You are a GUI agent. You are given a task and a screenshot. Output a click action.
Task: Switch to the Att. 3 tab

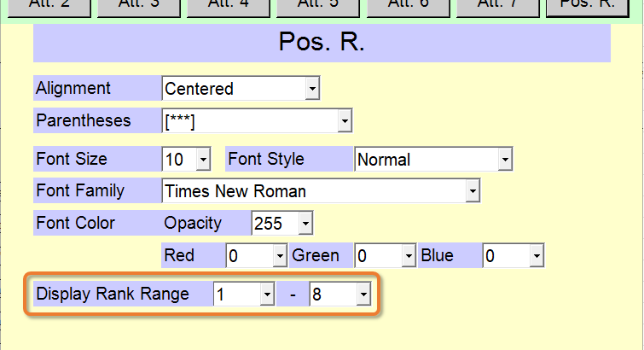(139, 7)
